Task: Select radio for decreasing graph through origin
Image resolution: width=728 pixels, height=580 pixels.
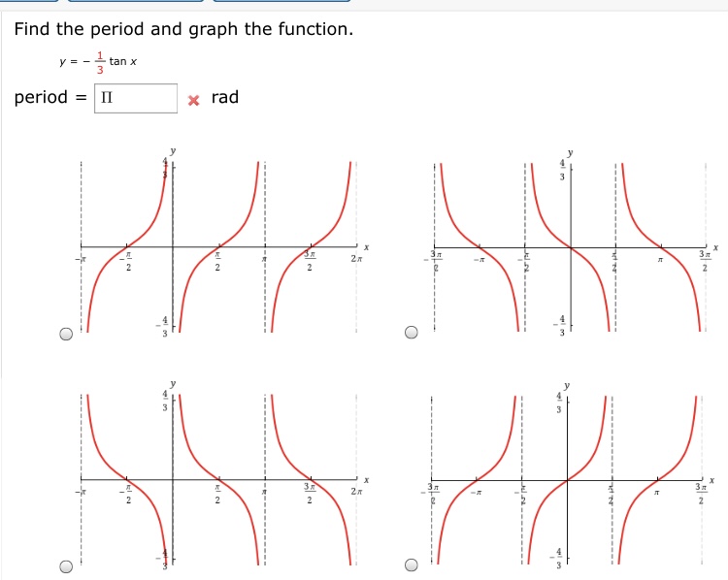Action: point(412,333)
